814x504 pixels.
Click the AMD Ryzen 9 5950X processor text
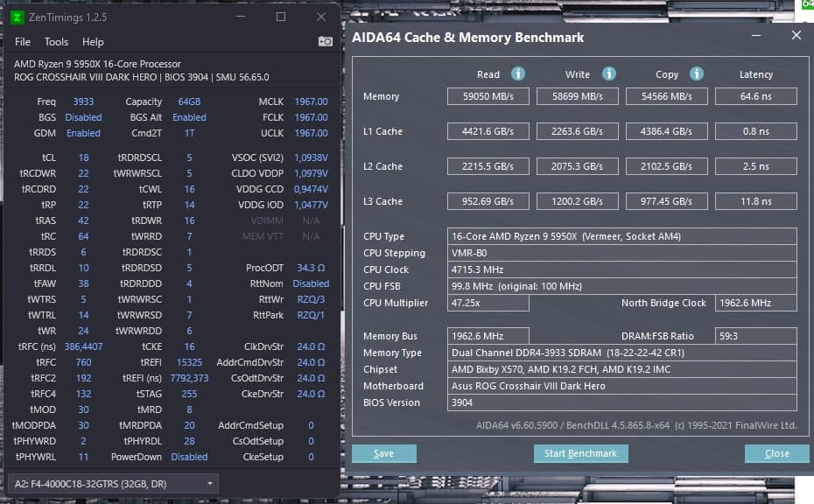point(98,64)
